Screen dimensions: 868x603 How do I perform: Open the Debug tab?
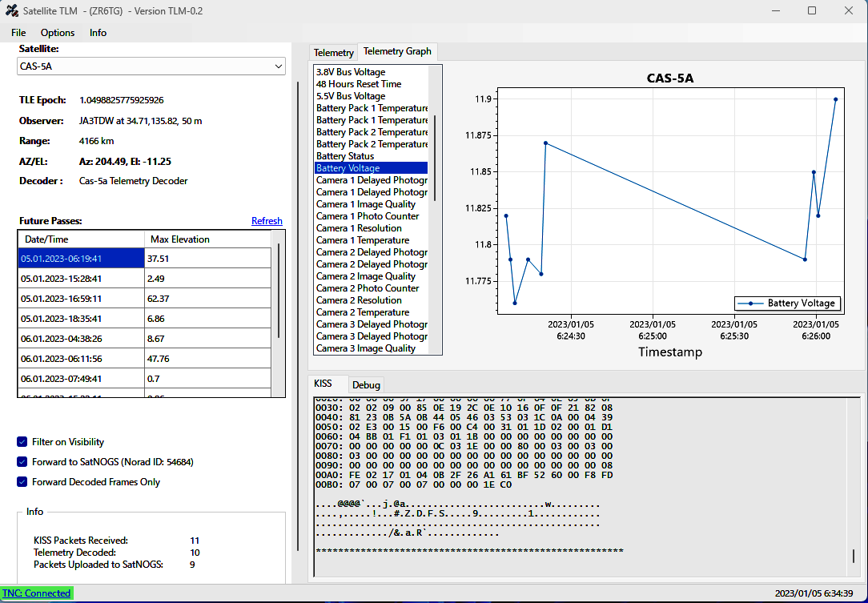click(x=366, y=385)
